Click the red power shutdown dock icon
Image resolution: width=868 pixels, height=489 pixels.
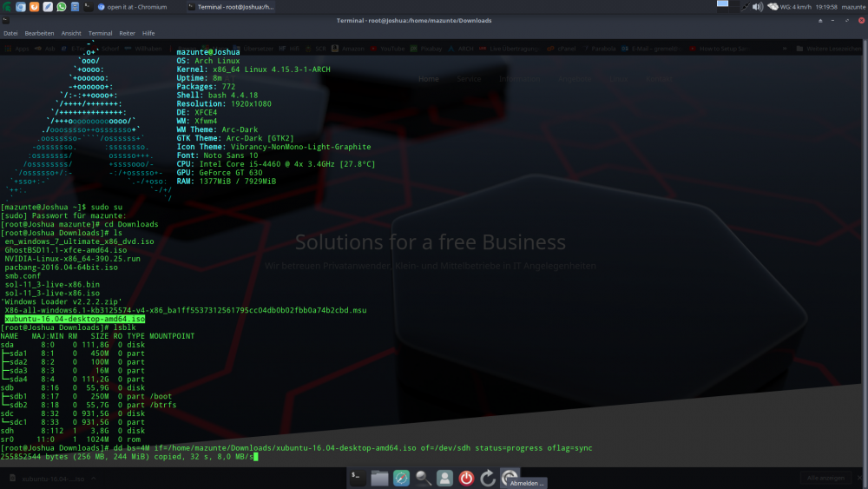click(466, 478)
